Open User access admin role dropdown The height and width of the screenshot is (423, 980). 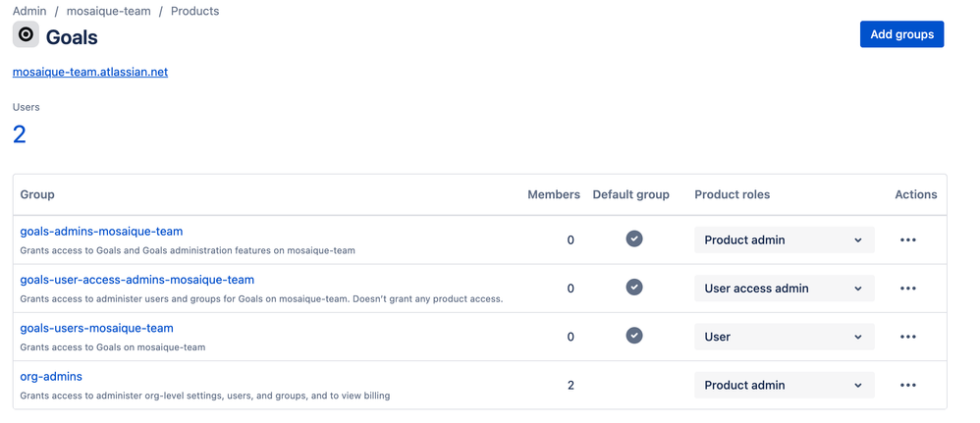pos(785,288)
